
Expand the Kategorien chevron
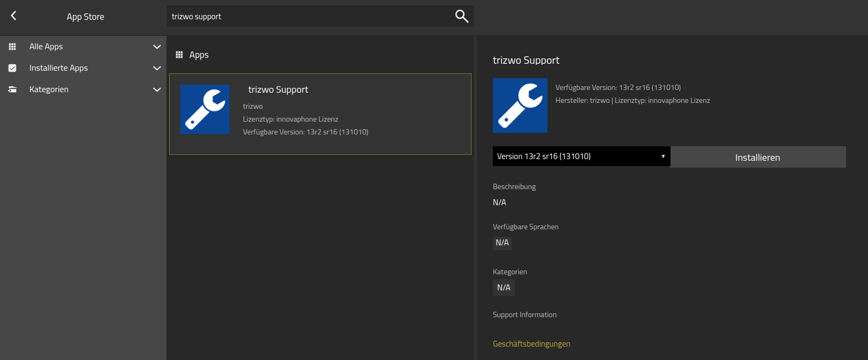(157, 89)
